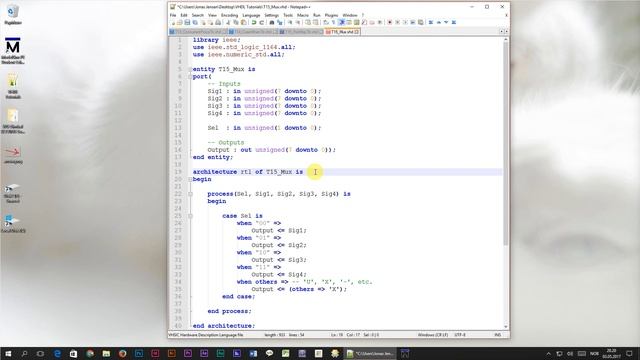640x360 pixels.
Task: Collapse the case Sel is fold marker
Action: point(190,216)
